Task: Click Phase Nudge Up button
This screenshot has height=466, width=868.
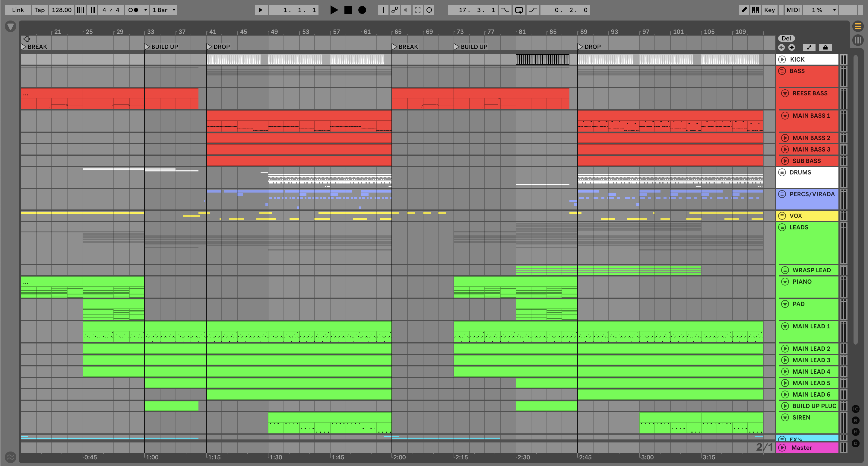Action: (92, 10)
